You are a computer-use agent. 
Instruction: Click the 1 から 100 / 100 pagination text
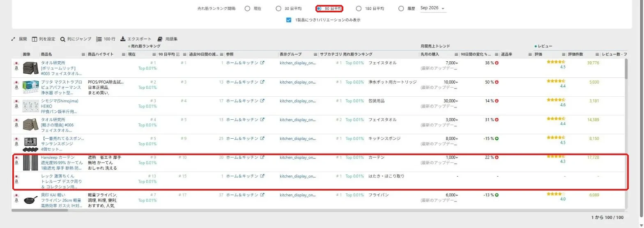point(607,217)
